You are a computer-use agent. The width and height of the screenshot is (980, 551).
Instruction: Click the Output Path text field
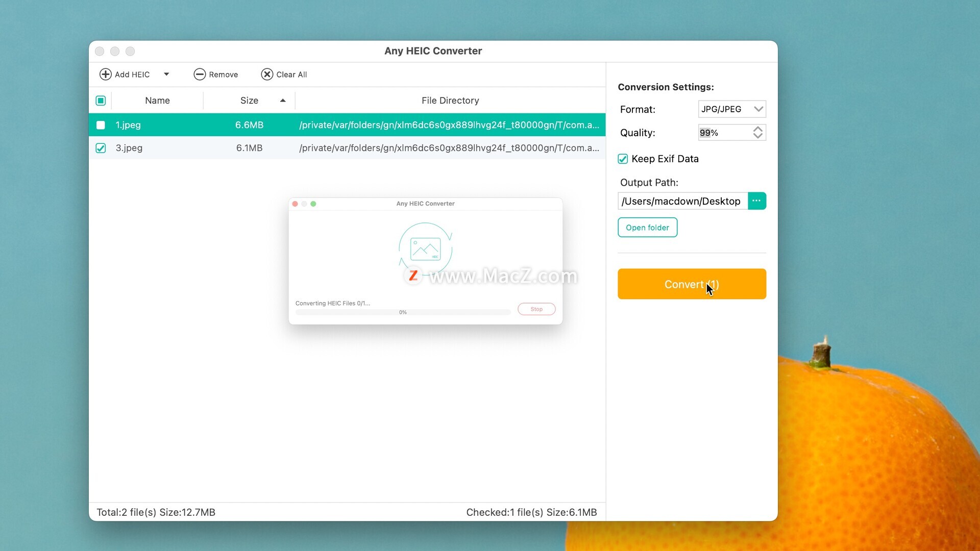682,201
